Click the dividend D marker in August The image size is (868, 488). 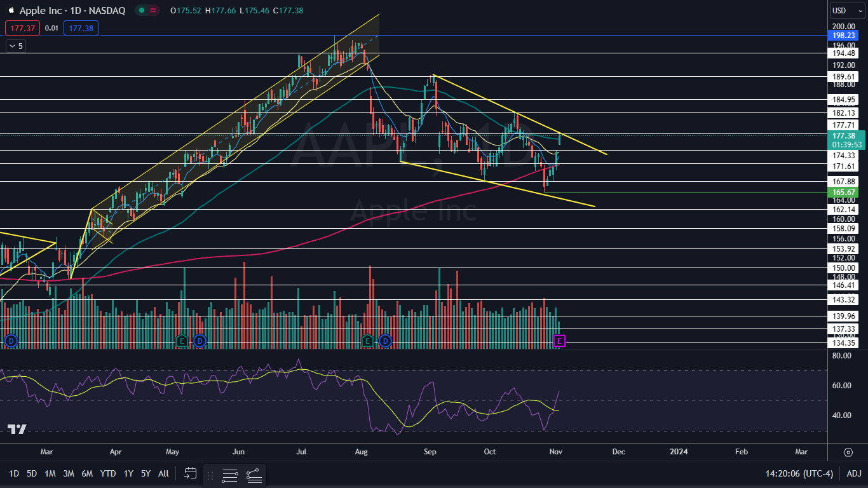(x=385, y=341)
